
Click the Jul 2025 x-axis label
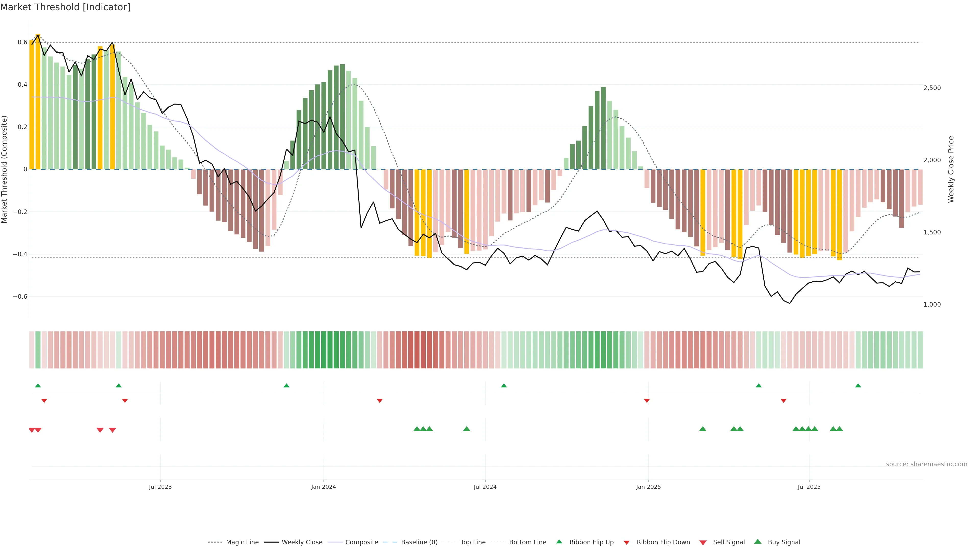click(x=809, y=487)
